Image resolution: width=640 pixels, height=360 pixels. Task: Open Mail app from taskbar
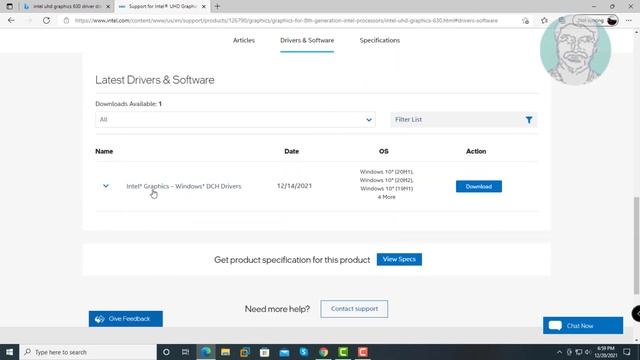(x=284, y=352)
